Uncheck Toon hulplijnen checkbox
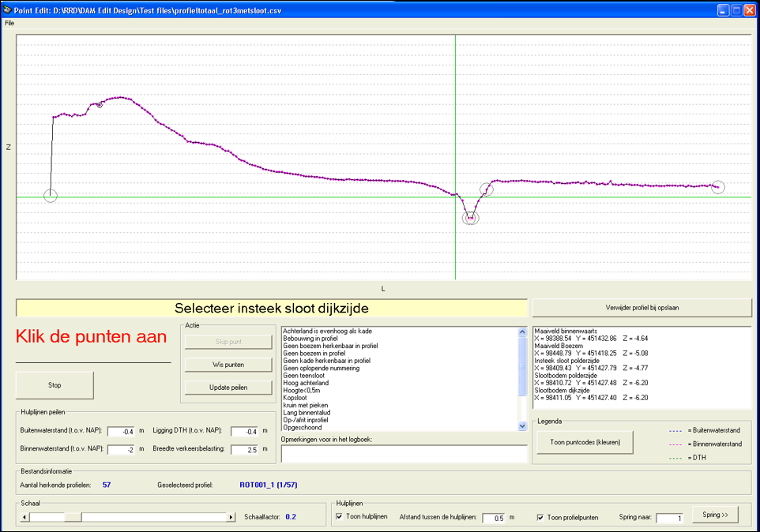 340,517
